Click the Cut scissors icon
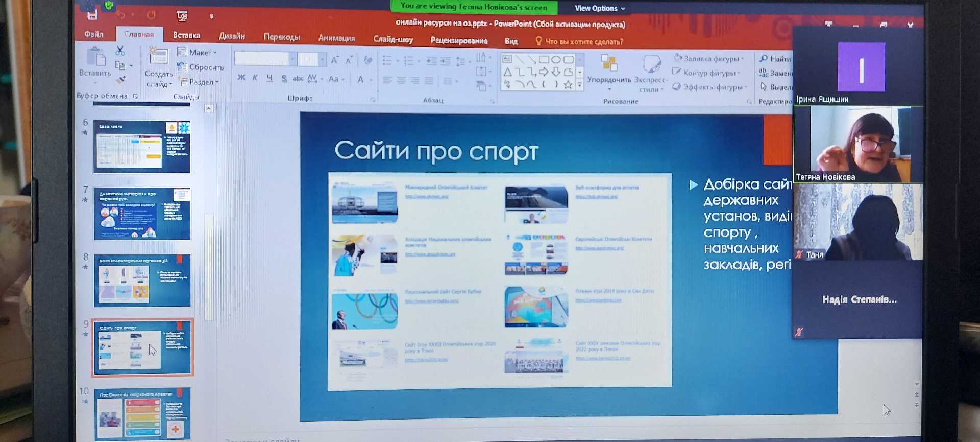Viewport: 980px width, 442px height. (x=120, y=51)
